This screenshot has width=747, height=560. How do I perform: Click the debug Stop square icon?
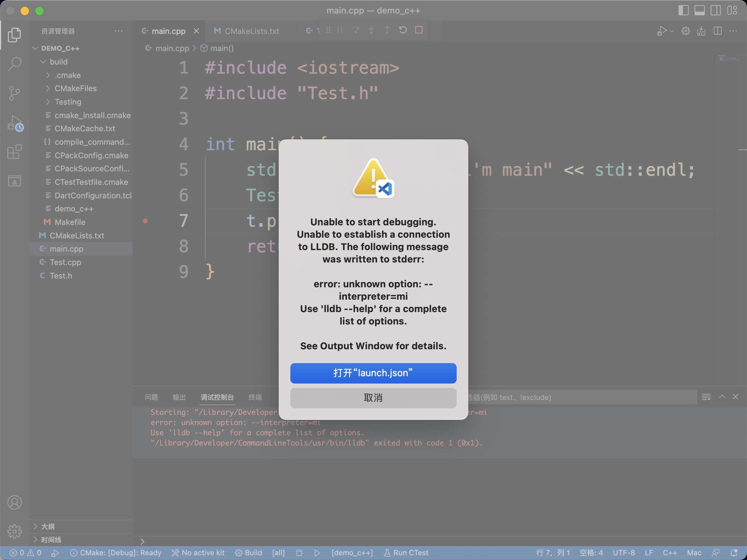click(419, 30)
